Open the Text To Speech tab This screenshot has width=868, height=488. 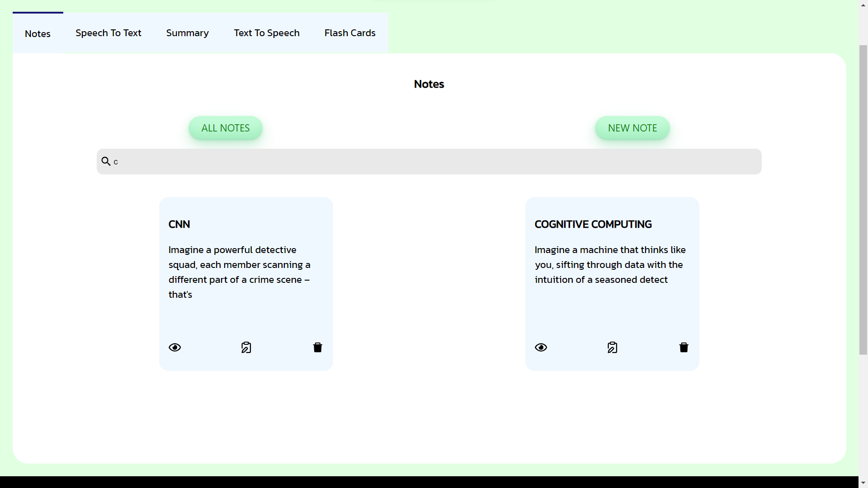pos(266,33)
